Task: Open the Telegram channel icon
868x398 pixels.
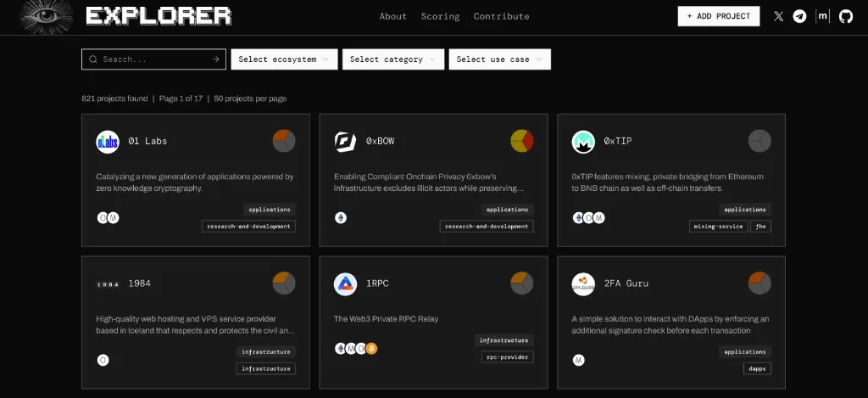Action: tap(799, 17)
